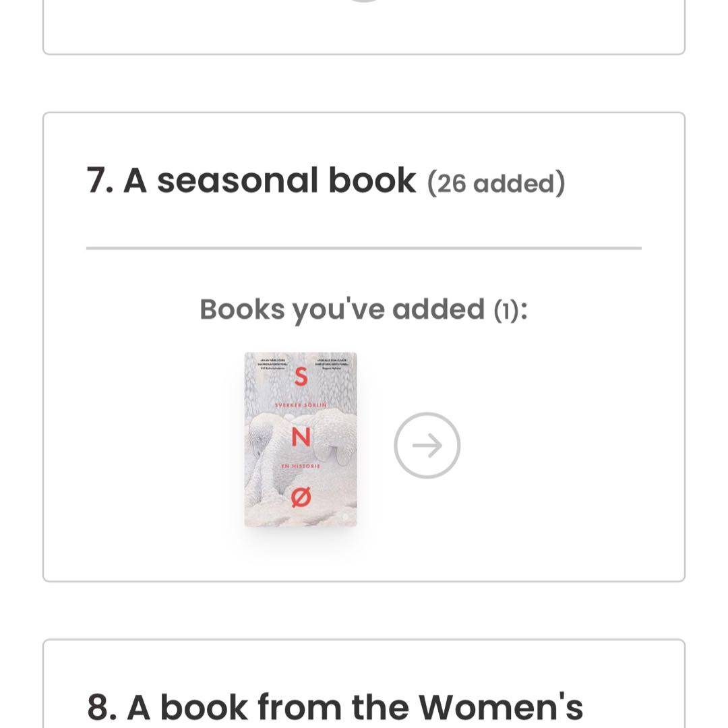Screen dimensions: 728x728
Task: Click the top-right review blurb on cover
Action: [332, 365]
